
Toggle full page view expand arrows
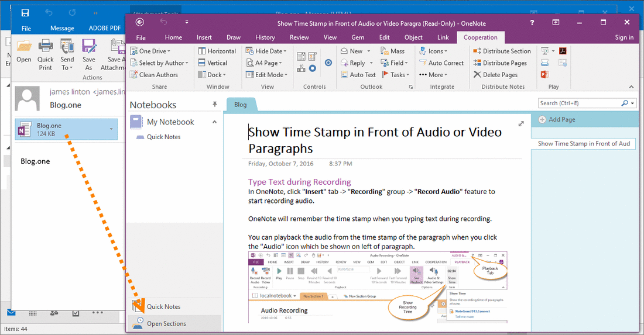click(521, 123)
